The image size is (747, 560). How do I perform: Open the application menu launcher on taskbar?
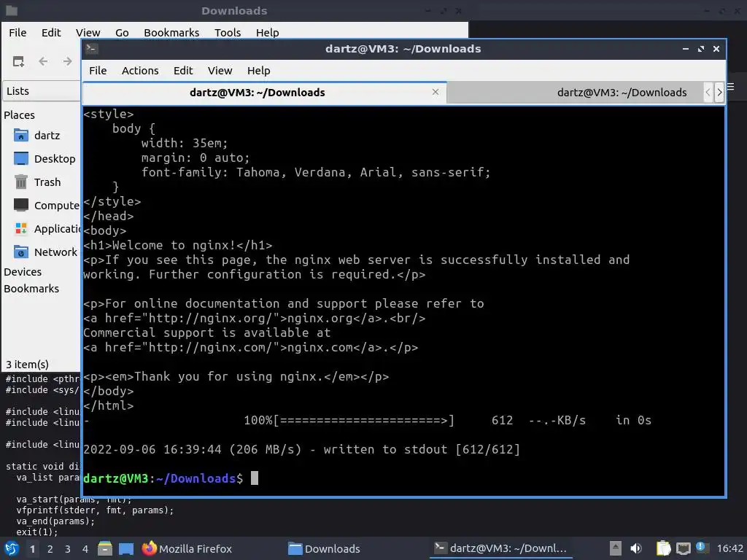[12, 548]
